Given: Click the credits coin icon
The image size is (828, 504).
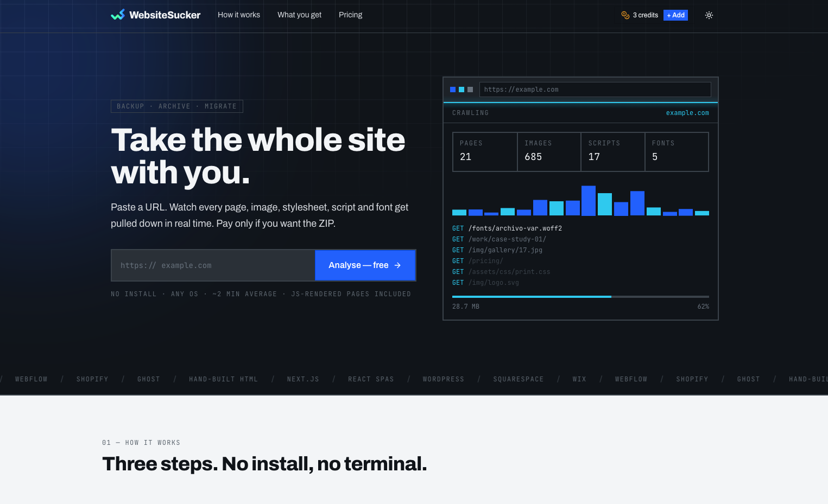Looking at the screenshot, I should click(625, 15).
